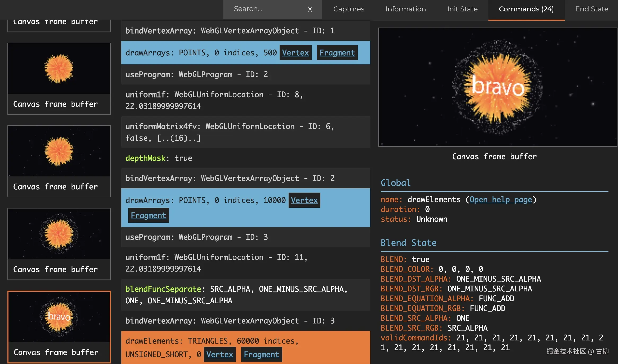The width and height of the screenshot is (618, 364).
Task: Open the Init State tab
Action: pos(462,9)
